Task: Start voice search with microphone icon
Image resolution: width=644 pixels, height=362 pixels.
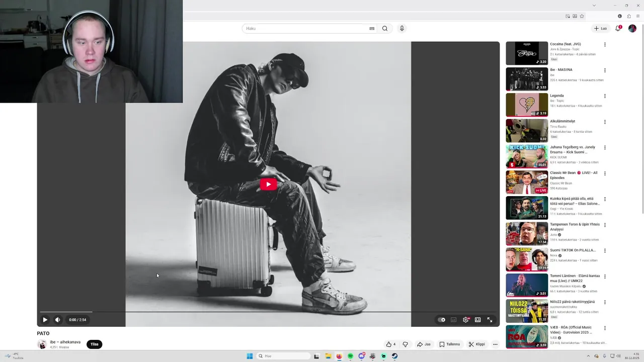Action: coord(401,29)
